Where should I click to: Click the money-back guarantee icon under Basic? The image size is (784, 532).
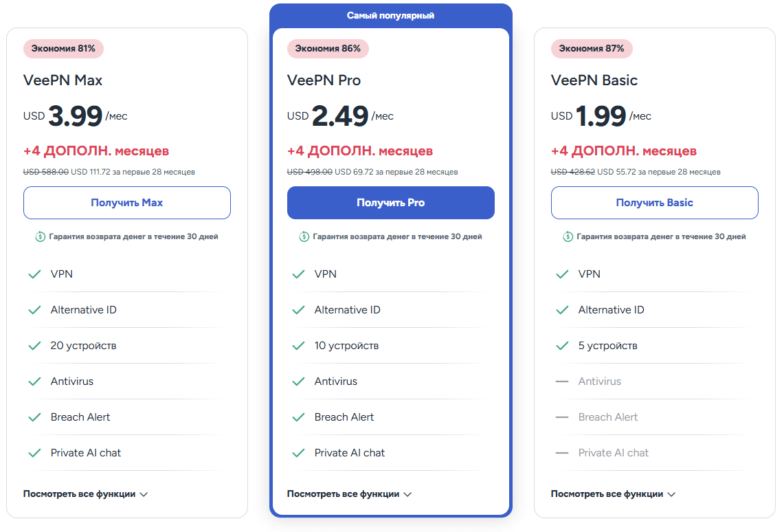568,236
